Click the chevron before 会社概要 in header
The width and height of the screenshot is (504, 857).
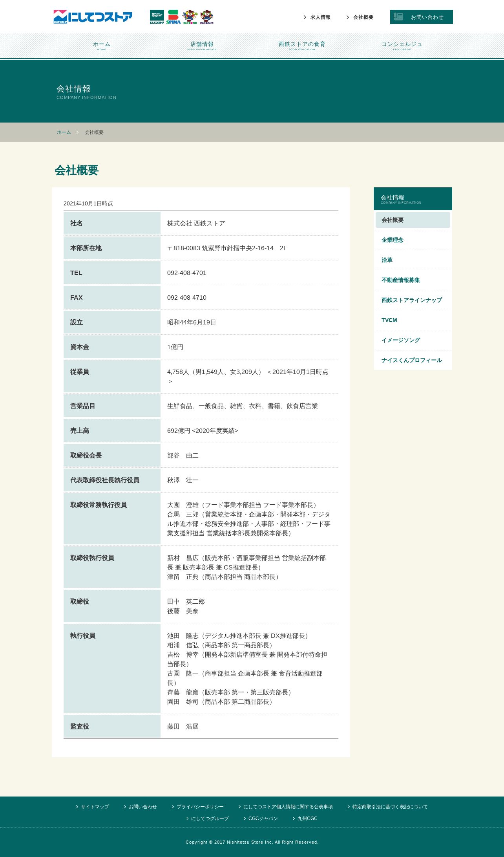pyautogui.click(x=348, y=17)
